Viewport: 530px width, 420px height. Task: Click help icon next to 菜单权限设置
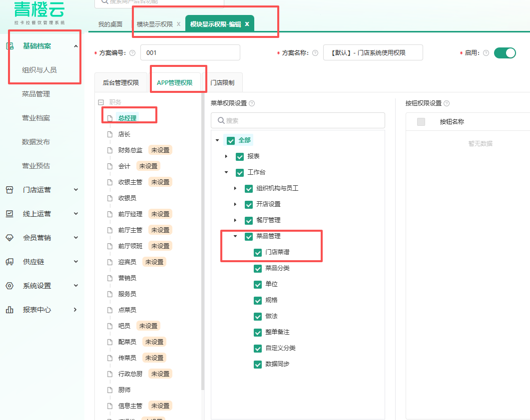[x=252, y=103]
